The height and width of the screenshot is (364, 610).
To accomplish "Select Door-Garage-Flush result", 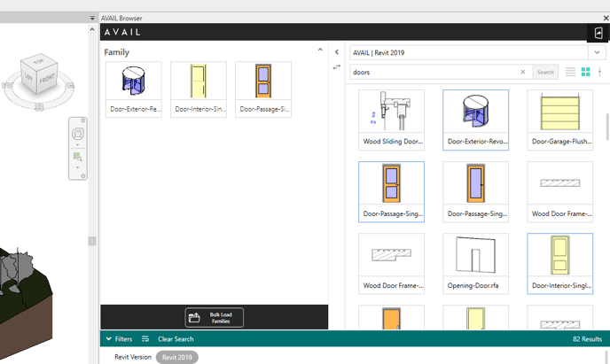I will tap(560, 120).
